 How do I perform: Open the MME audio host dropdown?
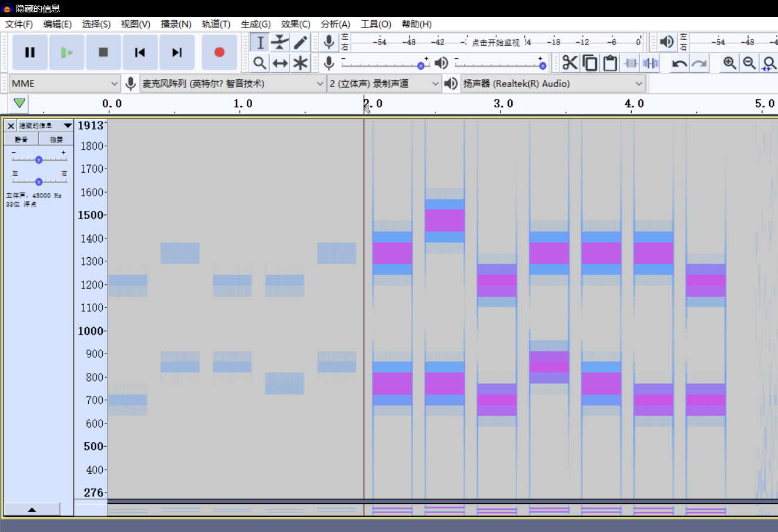[x=65, y=83]
